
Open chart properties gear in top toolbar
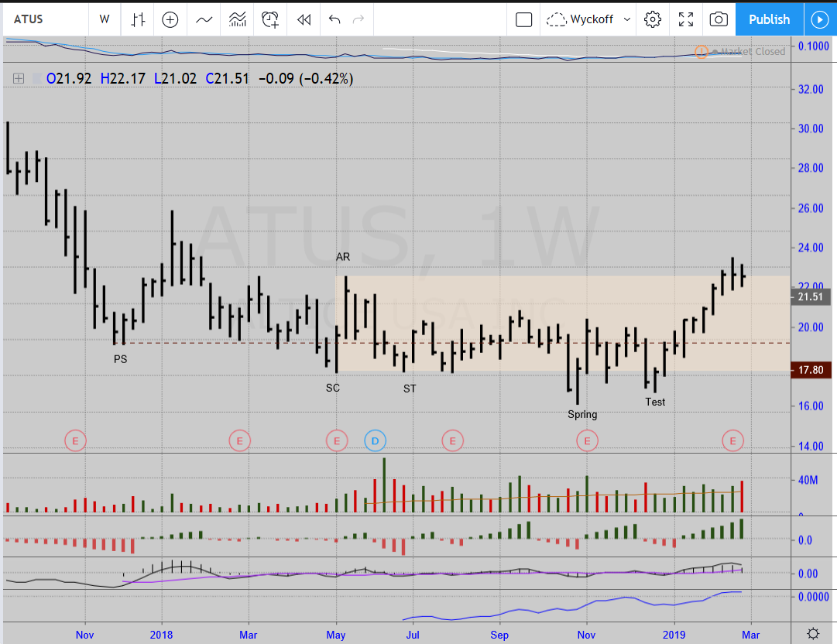(653, 19)
